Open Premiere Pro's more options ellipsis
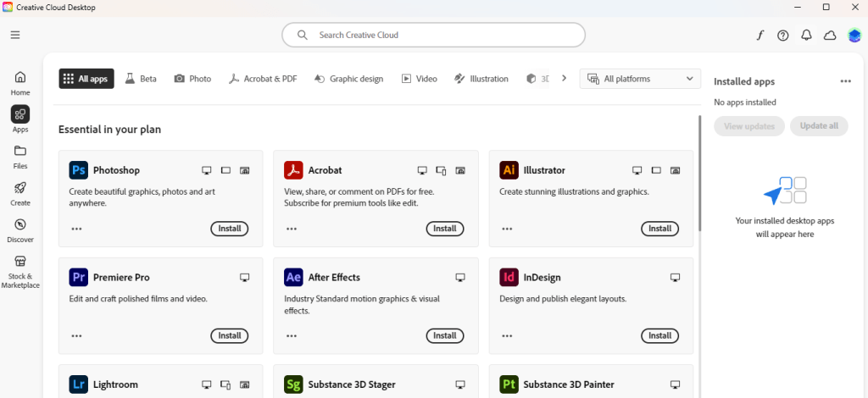Viewport: 868px width, 398px height. (77, 335)
